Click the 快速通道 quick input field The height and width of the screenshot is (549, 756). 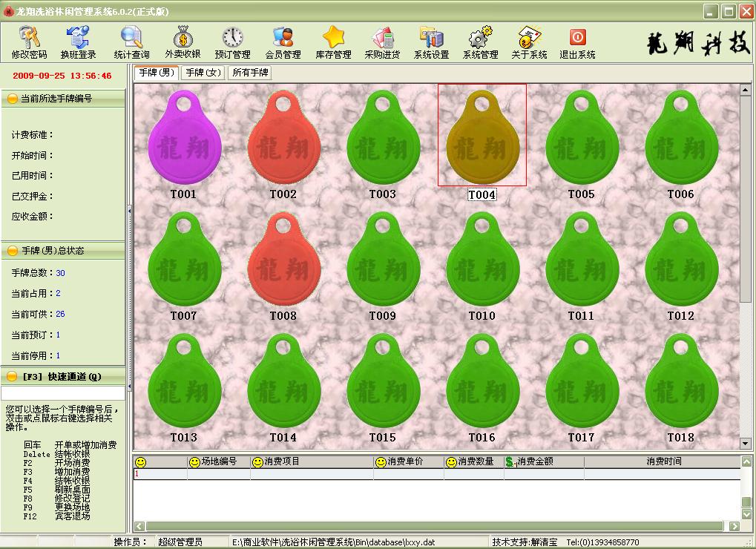point(63,393)
